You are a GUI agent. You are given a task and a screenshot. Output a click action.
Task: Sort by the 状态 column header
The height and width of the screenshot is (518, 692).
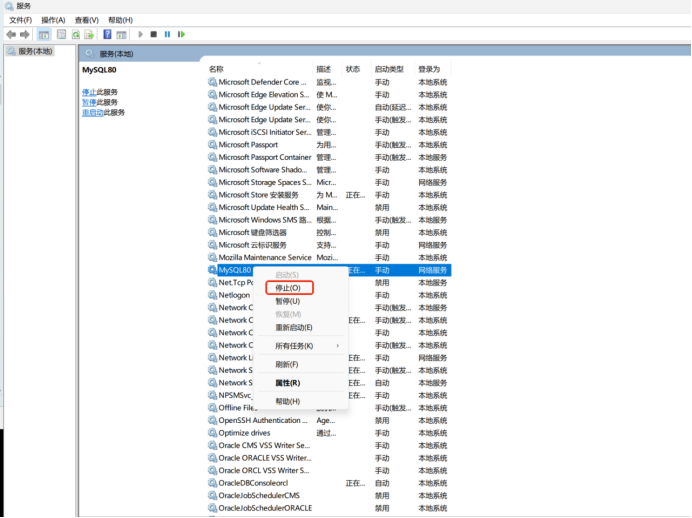click(x=353, y=69)
